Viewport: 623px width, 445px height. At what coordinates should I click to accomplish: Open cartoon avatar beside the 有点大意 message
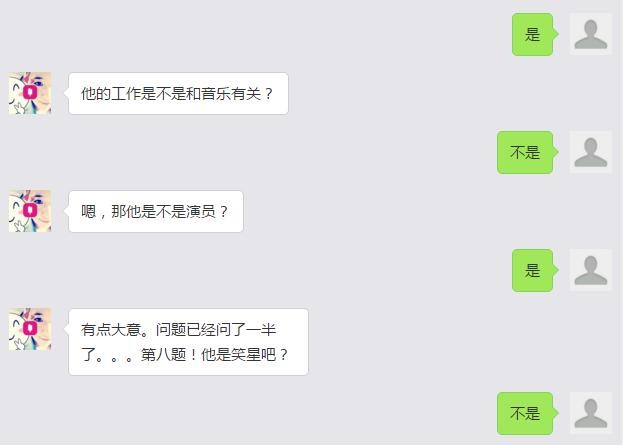tap(30, 329)
